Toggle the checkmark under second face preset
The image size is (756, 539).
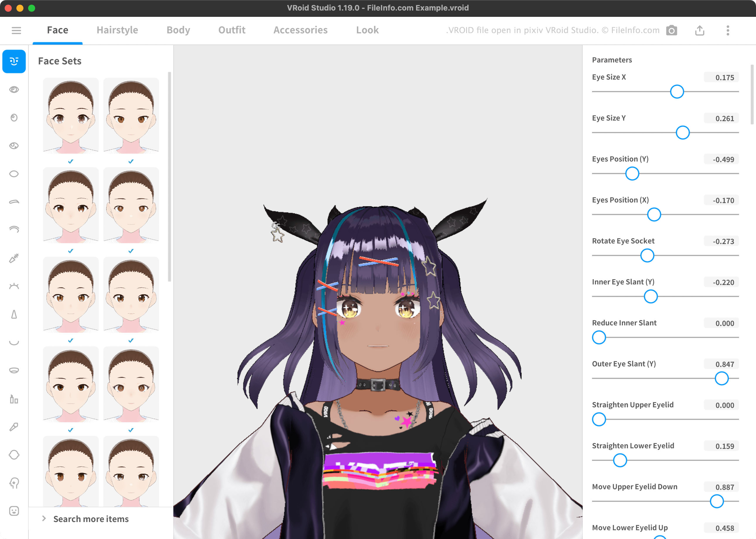pos(131,162)
